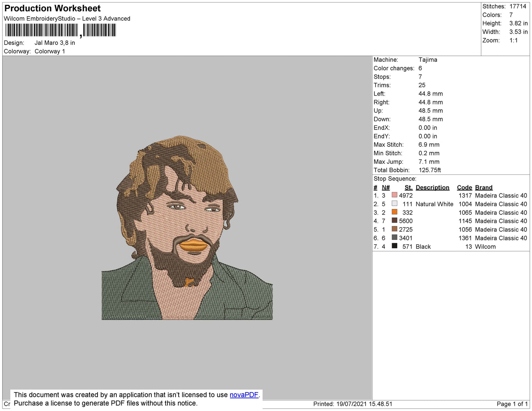532x411 pixels.
Task: Click the 'Stop Sequence:' label
Action: point(395,178)
